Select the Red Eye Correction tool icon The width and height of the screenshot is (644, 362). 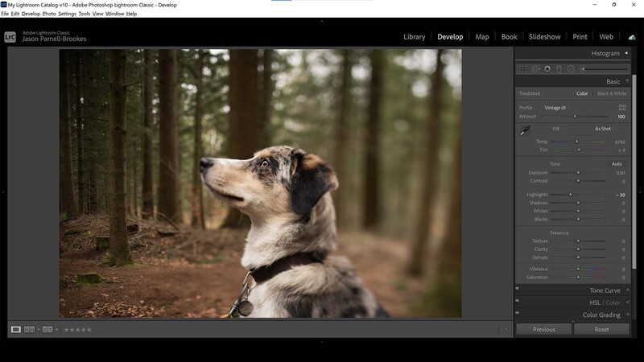547,69
